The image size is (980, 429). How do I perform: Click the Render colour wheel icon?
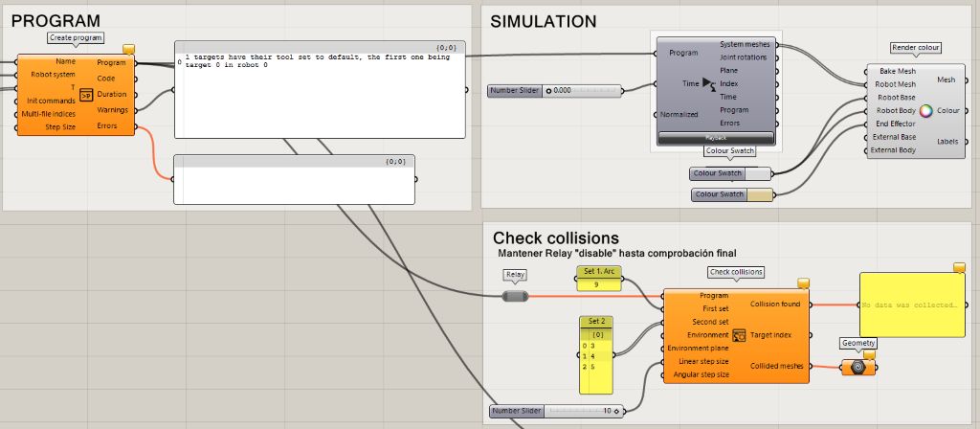click(x=926, y=111)
